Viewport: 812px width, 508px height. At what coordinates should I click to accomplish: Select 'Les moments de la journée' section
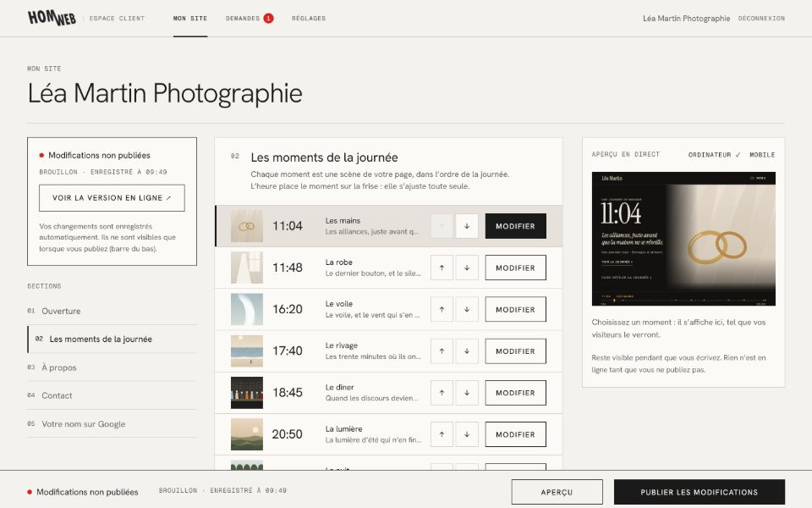(x=112, y=339)
